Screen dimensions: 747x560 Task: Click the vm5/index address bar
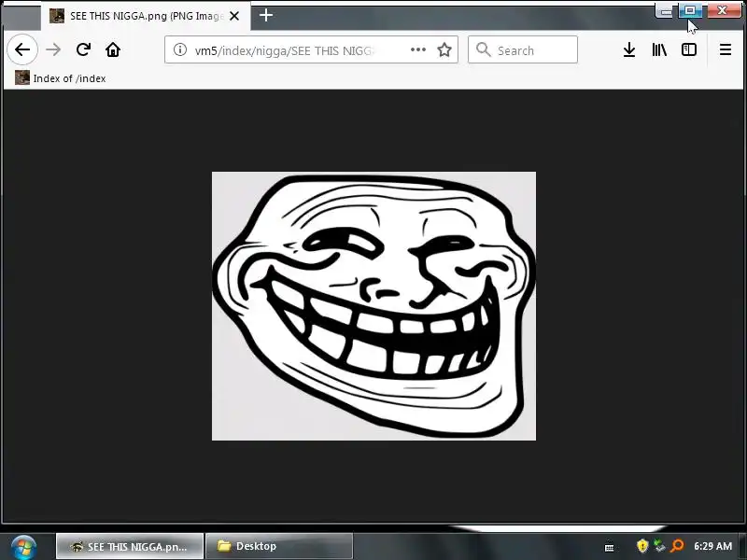coord(311,49)
